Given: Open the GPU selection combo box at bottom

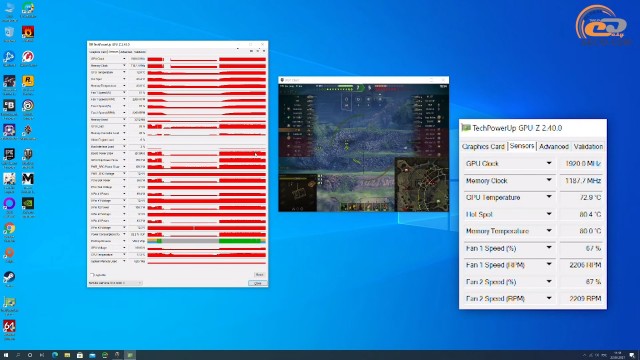Looking at the screenshot, I should (115, 283).
